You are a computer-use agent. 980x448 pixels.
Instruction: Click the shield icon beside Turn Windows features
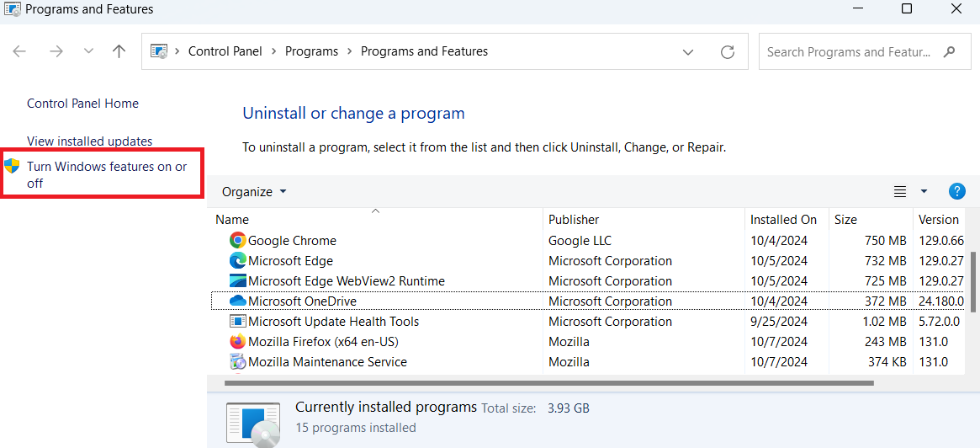[12, 167]
